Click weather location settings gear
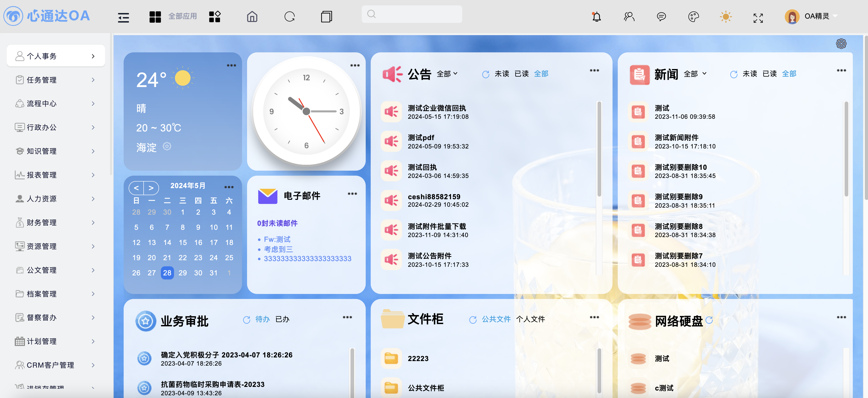Screen dimensions: 868x398 point(167,146)
